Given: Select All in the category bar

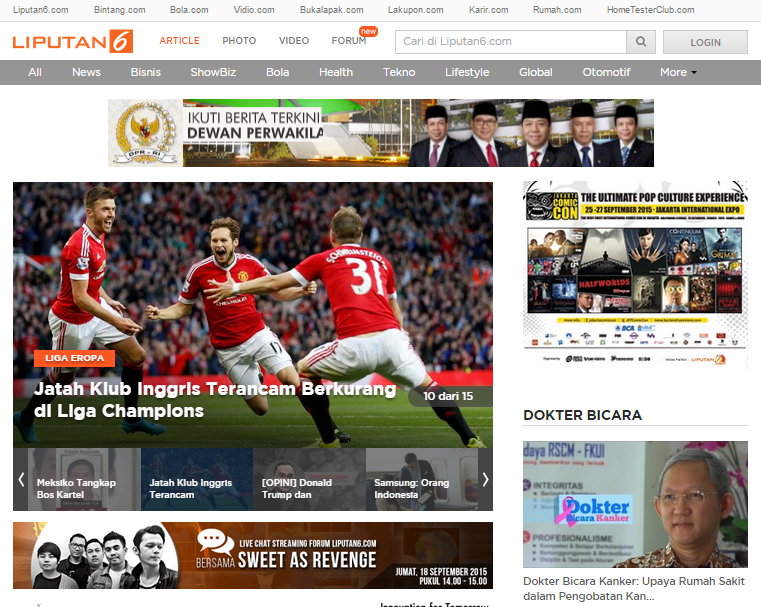Looking at the screenshot, I should pos(35,72).
